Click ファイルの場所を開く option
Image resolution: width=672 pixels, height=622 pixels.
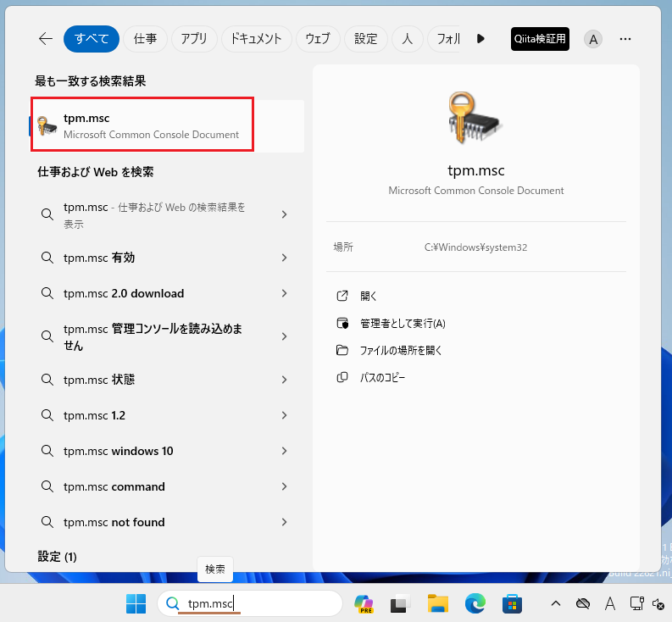pos(401,350)
